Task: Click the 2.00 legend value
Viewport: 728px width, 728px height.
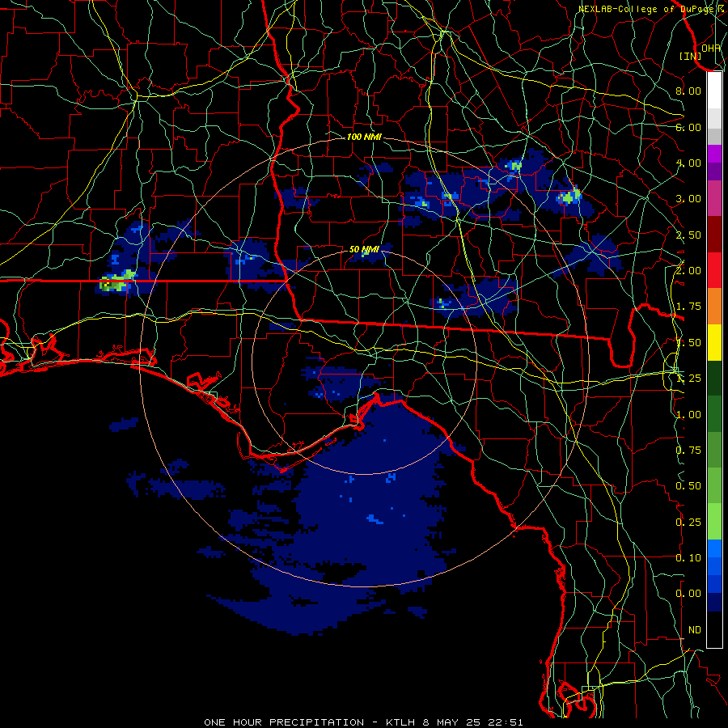Action: pos(688,271)
